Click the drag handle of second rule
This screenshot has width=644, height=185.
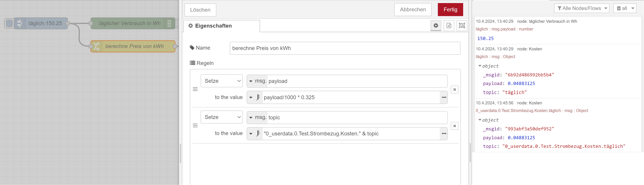pyautogui.click(x=195, y=125)
